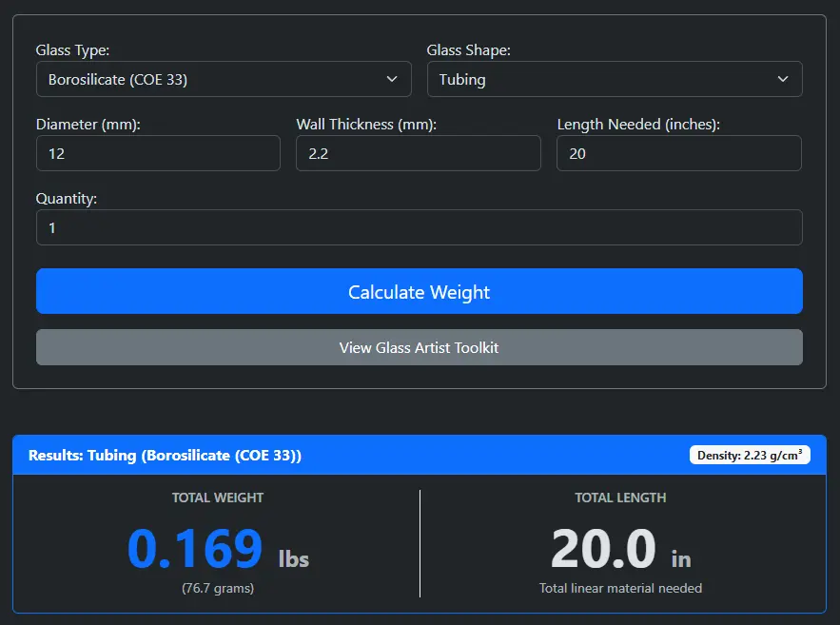
Task: Click the Density 2.23 g/cm³ badge
Action: (751, 455)
